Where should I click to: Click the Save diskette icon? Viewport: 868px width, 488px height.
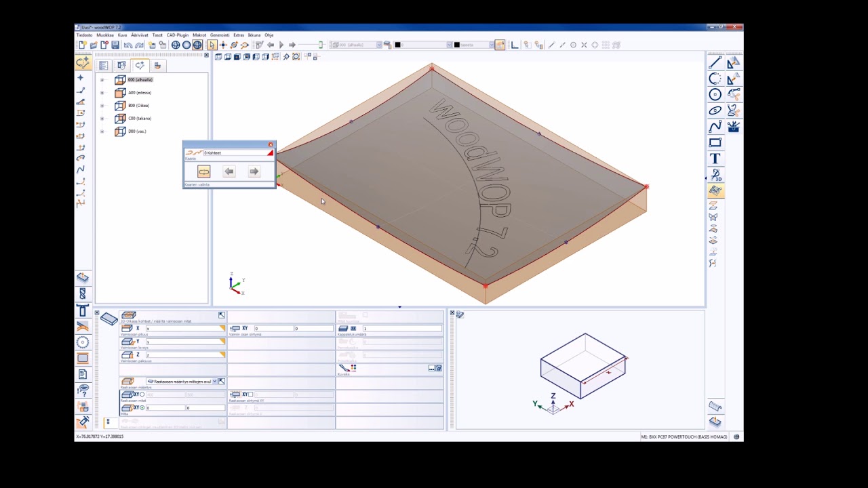(115, 45)
